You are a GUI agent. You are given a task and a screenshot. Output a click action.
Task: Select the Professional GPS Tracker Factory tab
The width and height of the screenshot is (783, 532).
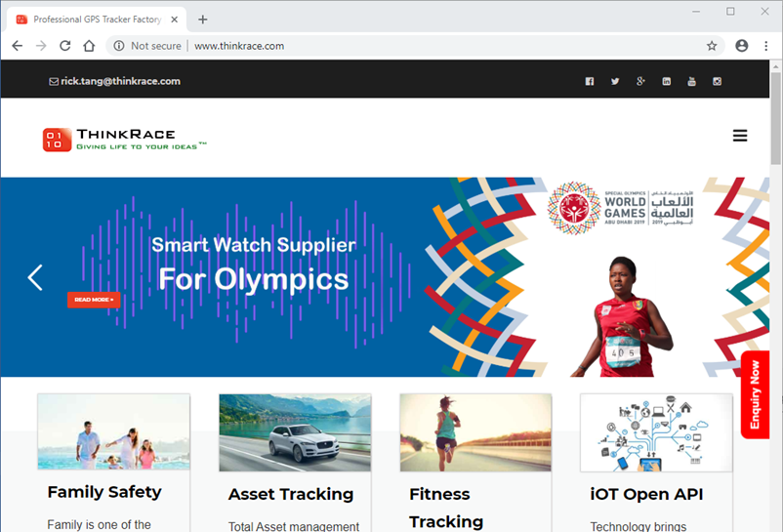(x=97, y=20)
